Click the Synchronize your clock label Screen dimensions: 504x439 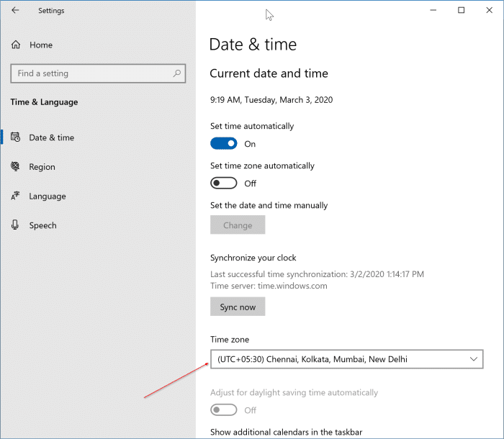253,258
